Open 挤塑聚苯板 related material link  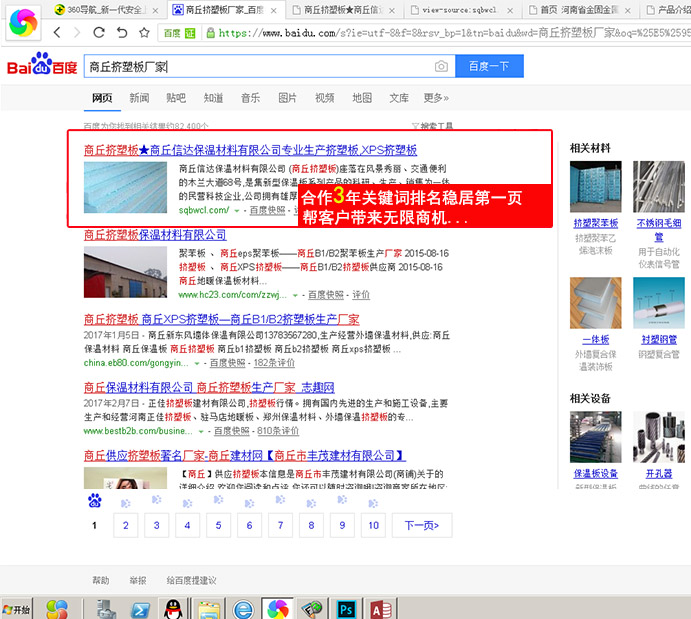[595, 223]
